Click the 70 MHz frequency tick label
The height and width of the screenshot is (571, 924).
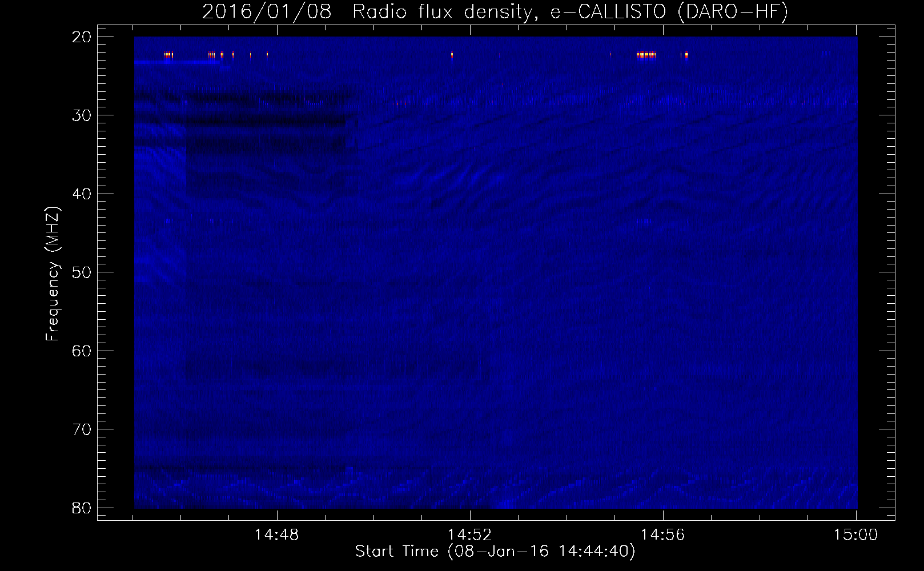[82, 429]
